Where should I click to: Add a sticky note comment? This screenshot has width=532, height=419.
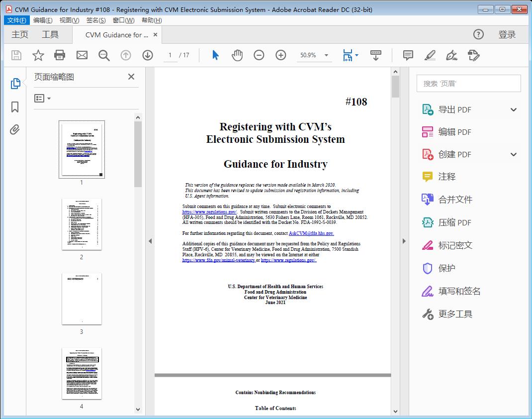pos(407,55)
